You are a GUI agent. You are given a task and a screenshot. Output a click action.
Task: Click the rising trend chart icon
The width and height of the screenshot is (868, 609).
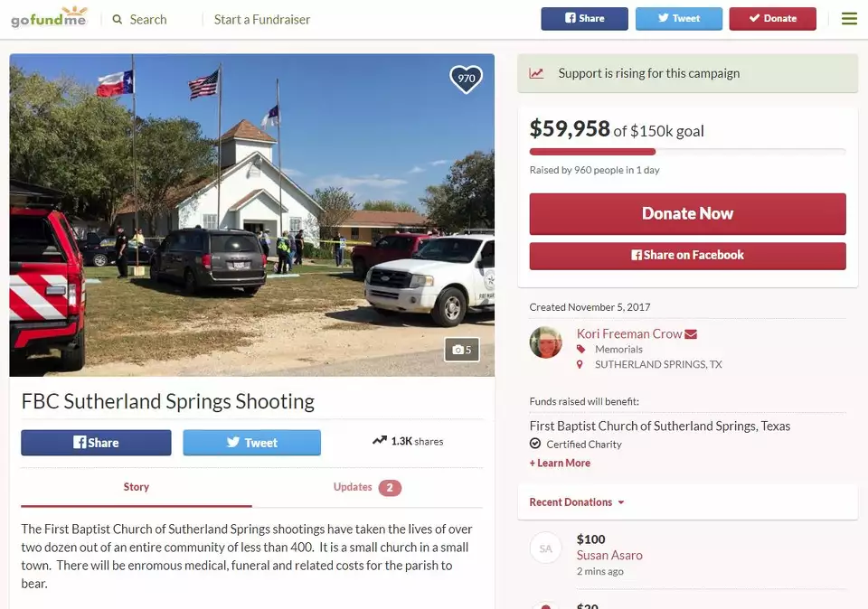pos(537,73)
